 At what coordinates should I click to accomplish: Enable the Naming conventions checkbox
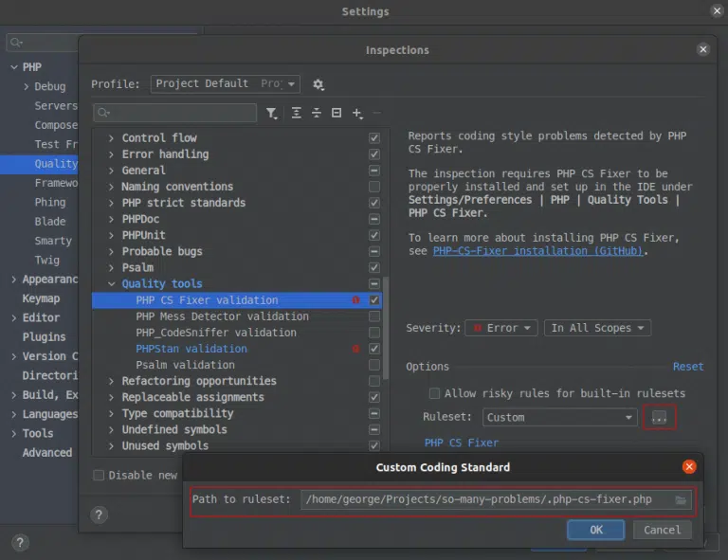[374, 187]
